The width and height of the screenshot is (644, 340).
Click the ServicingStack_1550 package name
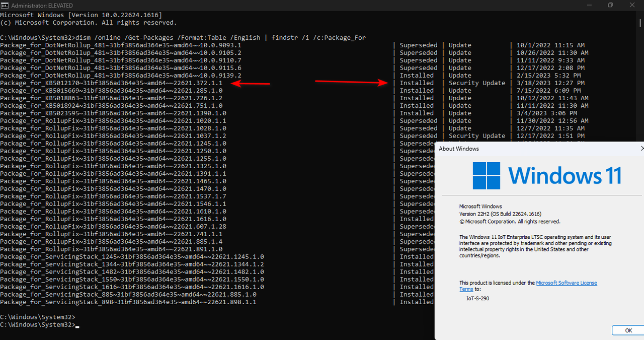coord(132,280)
